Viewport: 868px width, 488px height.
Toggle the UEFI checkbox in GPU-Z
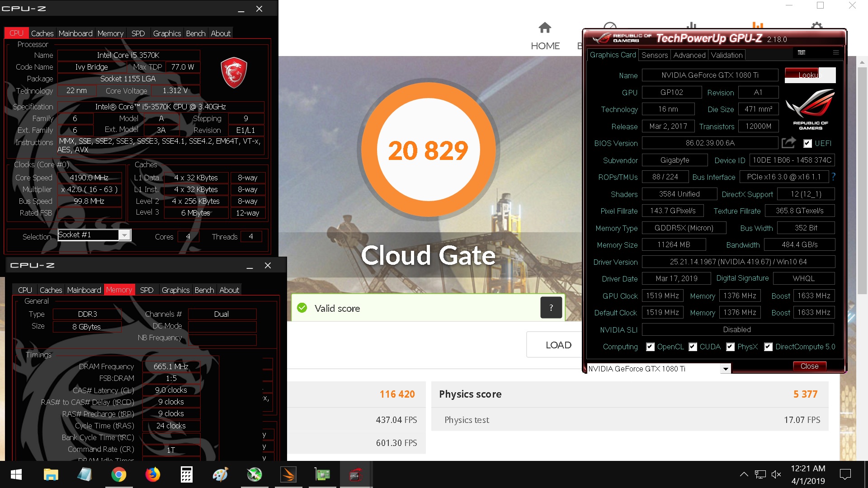pos(807,143)
